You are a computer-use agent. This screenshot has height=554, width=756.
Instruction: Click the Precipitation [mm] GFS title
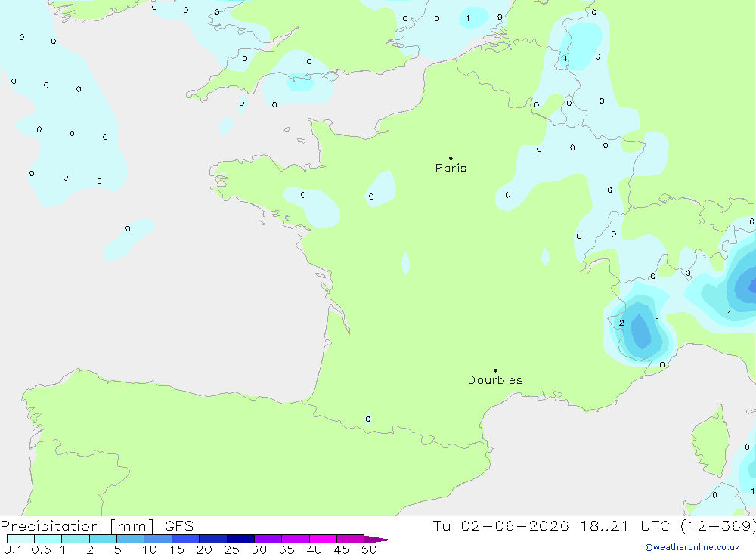point(97,525)
